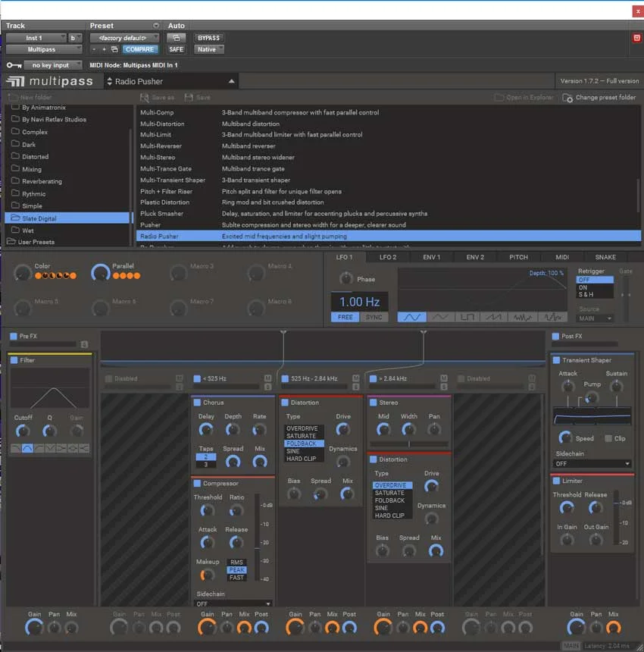This screenshot has width=644, height=652.
Task: Open the Inst 1 track dropdown
Action: (x=36, y=38)
